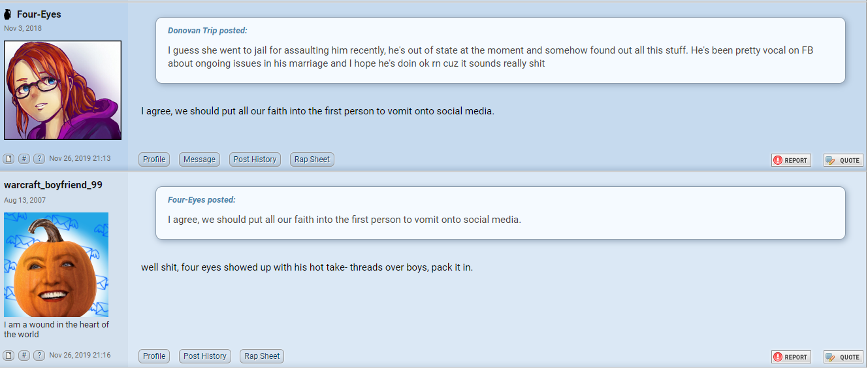Click the grenade icon beside Four-Eyes
This screenshot has width=868, height=368.
click(8, 14)
